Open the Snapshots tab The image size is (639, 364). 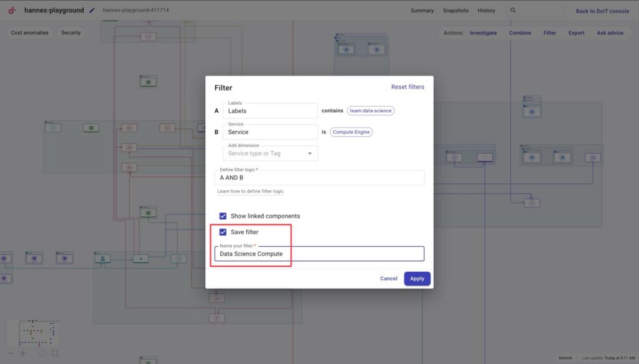coord(456,11)
